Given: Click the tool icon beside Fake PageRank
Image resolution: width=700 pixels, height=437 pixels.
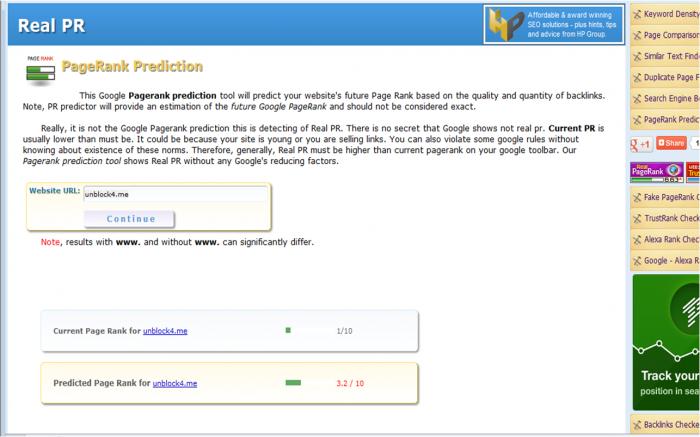Looking at the screenshot, I should (x=637, y=197).
